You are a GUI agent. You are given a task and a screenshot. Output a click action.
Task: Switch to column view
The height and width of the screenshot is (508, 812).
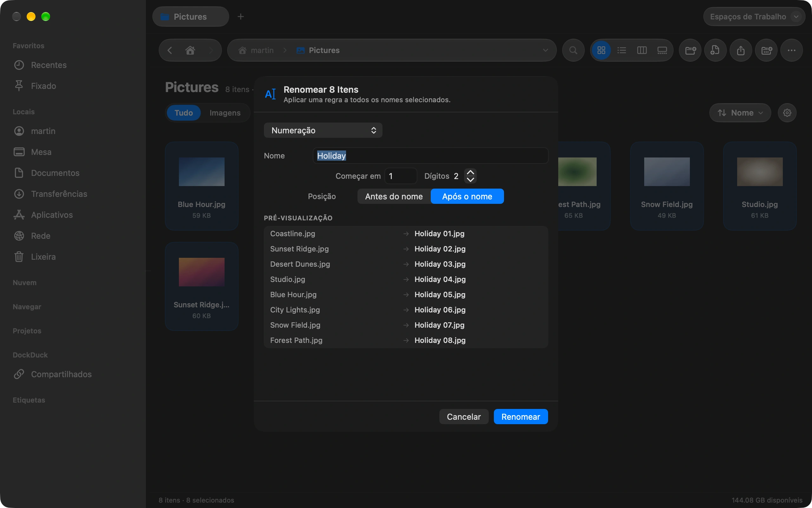point(642,50)
